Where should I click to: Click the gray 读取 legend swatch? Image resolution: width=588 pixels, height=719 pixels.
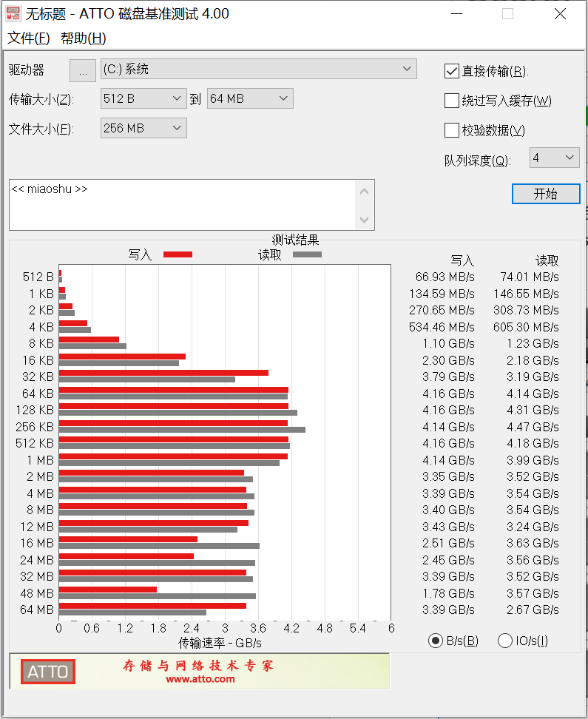307,254
